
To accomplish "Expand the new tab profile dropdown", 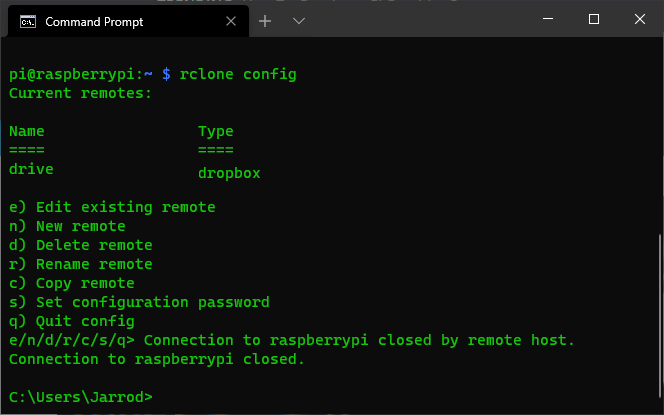I will click(x=299, y=21).
